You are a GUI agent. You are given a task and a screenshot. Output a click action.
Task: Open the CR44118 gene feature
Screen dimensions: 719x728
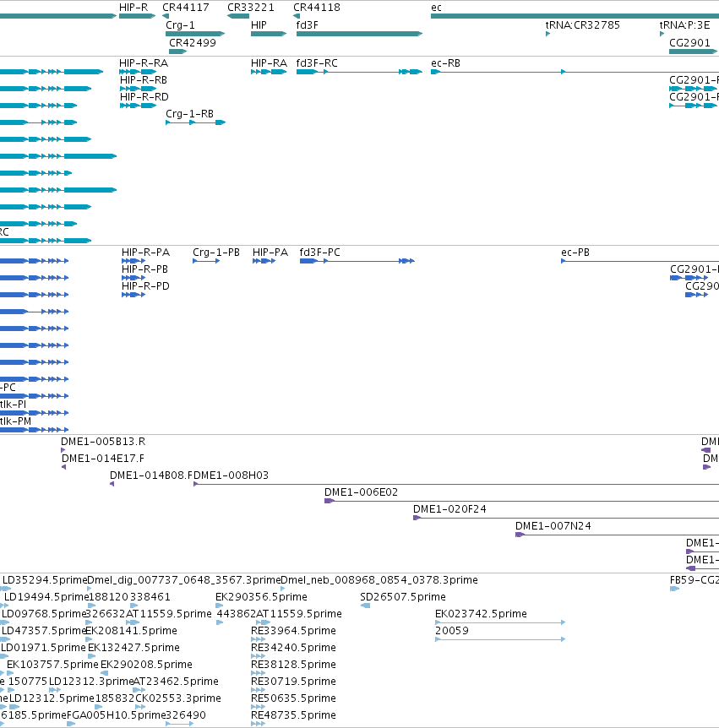coord(297,16)
